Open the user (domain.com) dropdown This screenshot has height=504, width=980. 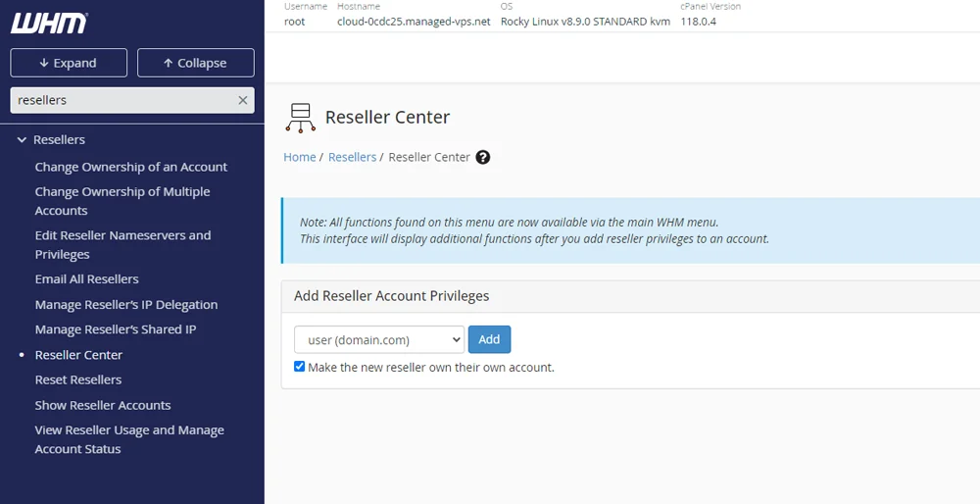(379, 339)
